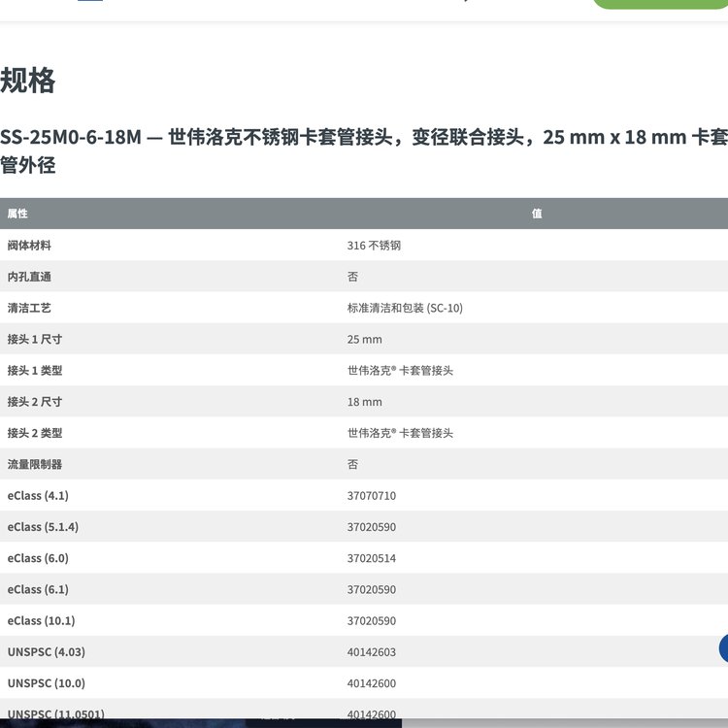Click the eClass (4.1) code 37070710

(371, 496)
